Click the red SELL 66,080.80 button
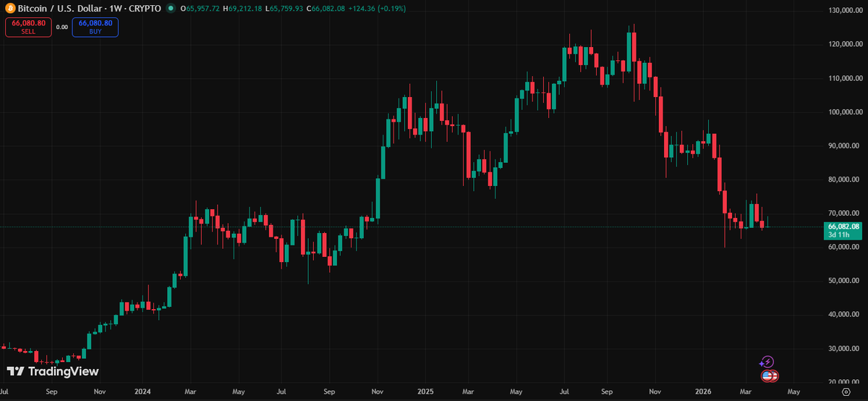This screenshot has height=401, width=868. coord(28,27)
